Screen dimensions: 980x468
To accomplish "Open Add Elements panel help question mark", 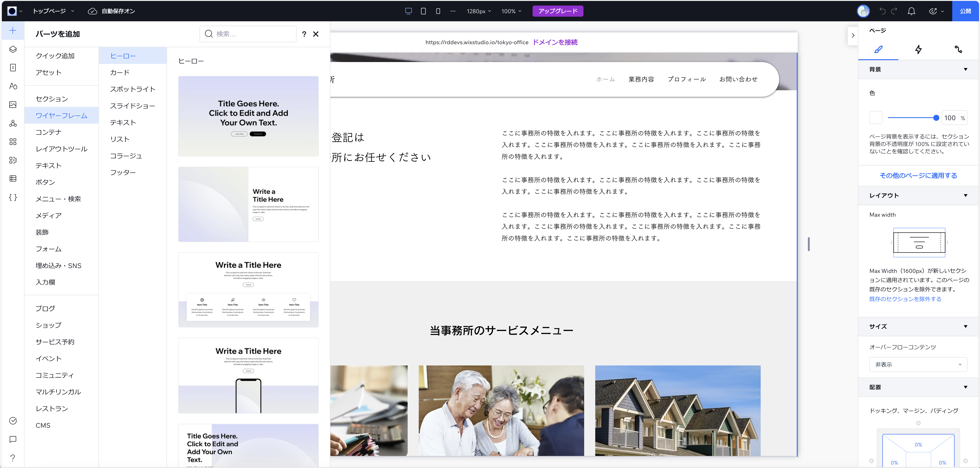I will coord(304,34).
